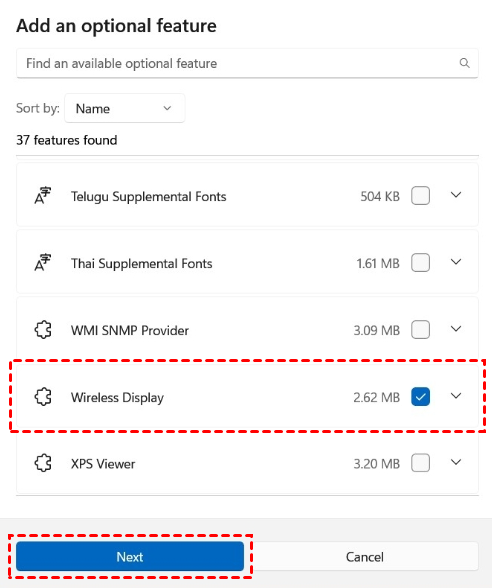The width and height of the screenshot is (492, 588).
Task: Uncheck the Wireless Display checkbox
Action: 420,396
